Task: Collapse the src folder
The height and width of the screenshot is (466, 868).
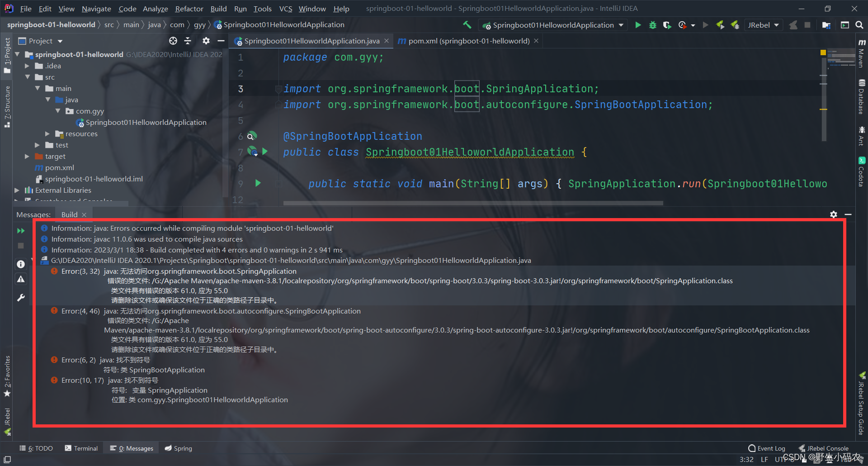Action: 27,77
